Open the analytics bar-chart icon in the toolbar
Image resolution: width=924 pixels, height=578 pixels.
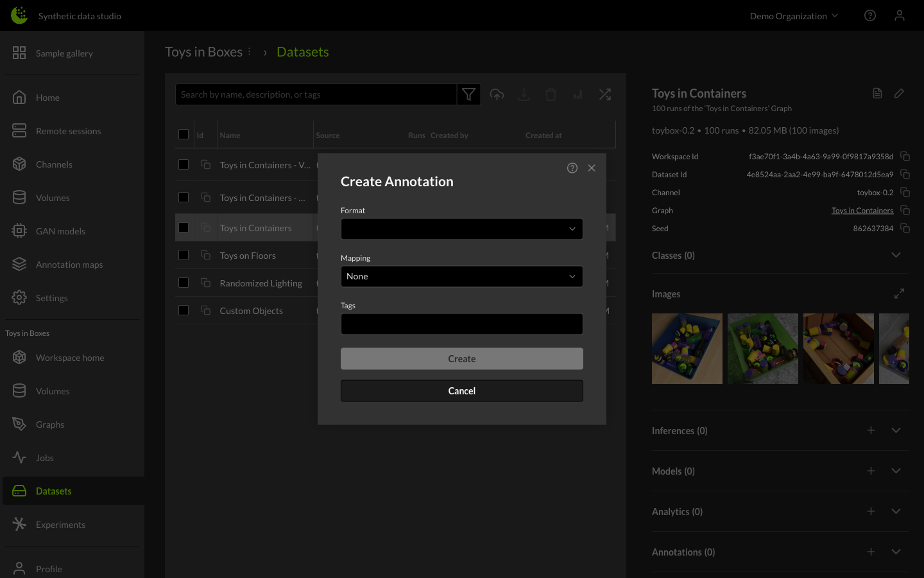577,94
